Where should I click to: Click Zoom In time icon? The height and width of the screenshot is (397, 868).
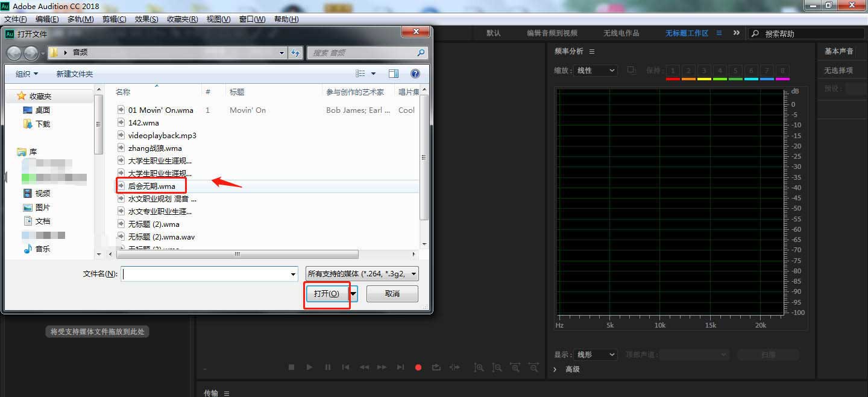pyautogui.click(x=515, y=367)
